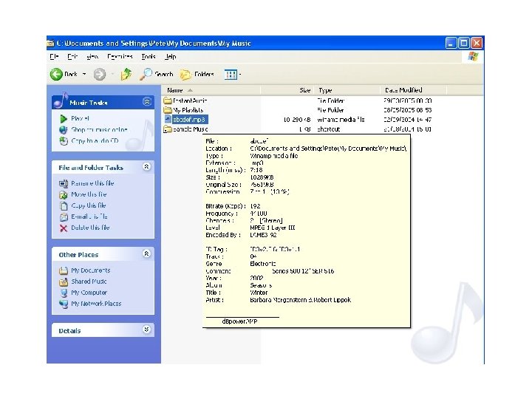Click Copy to audio CD icon
532x399 pixels.
click(64, 141)
